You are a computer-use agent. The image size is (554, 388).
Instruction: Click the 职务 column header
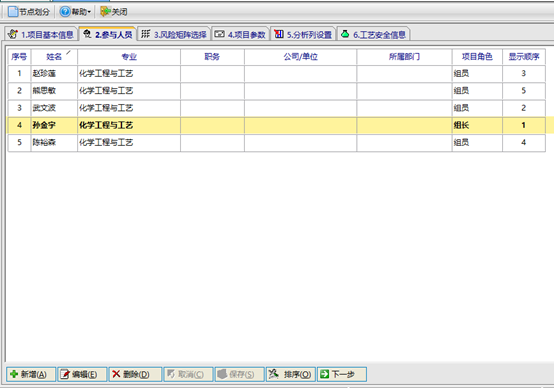[212, 57]
